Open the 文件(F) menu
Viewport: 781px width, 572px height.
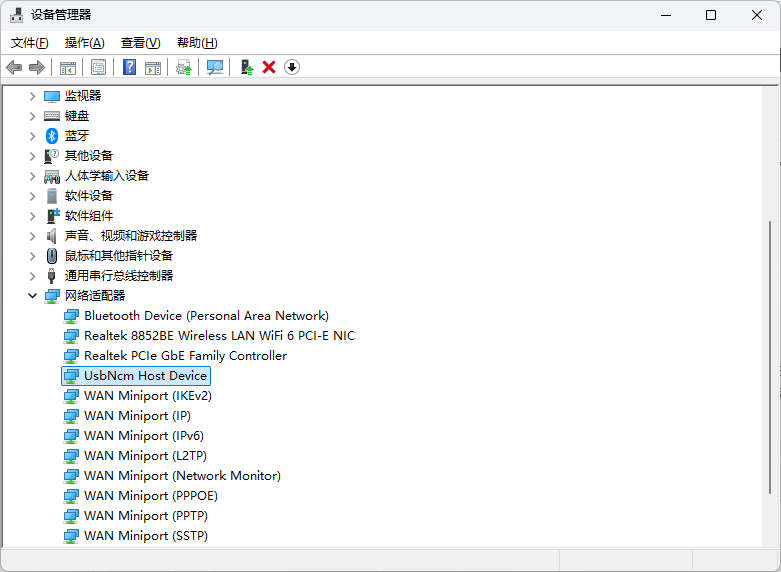[30, 43]
